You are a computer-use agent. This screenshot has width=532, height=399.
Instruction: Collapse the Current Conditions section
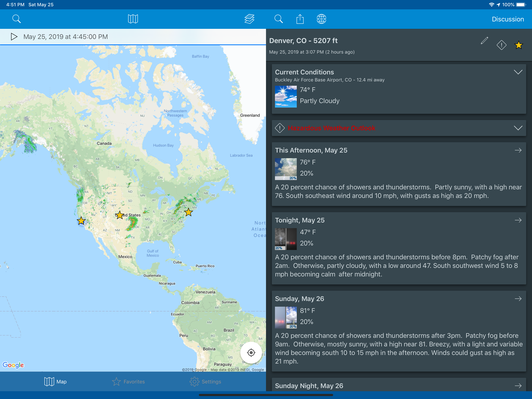[x=518, y=72]
